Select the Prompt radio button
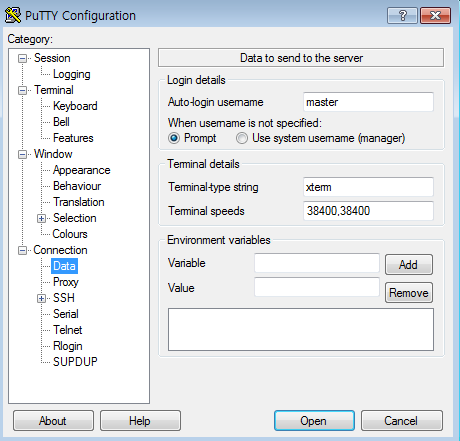460x441 pixels. (174, 138)
